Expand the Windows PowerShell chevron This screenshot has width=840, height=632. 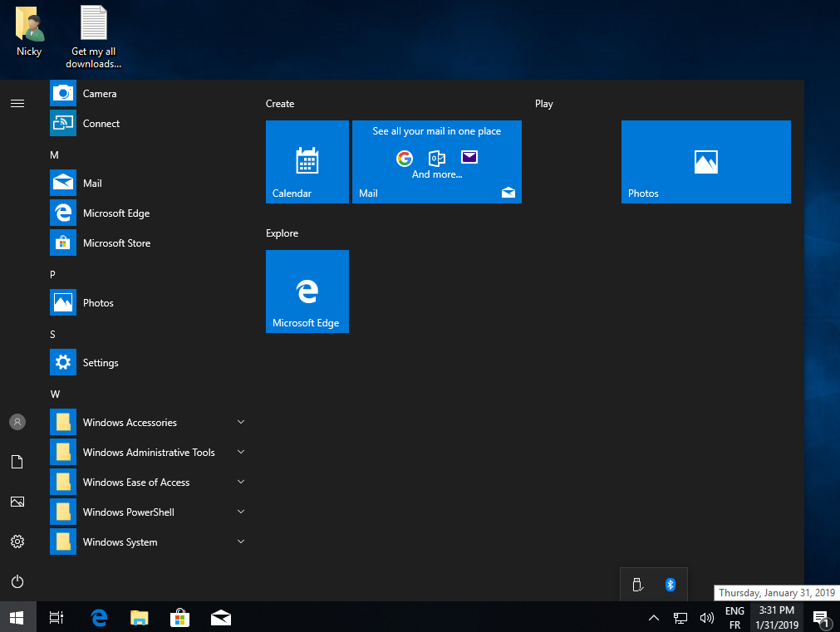[241, 512]
